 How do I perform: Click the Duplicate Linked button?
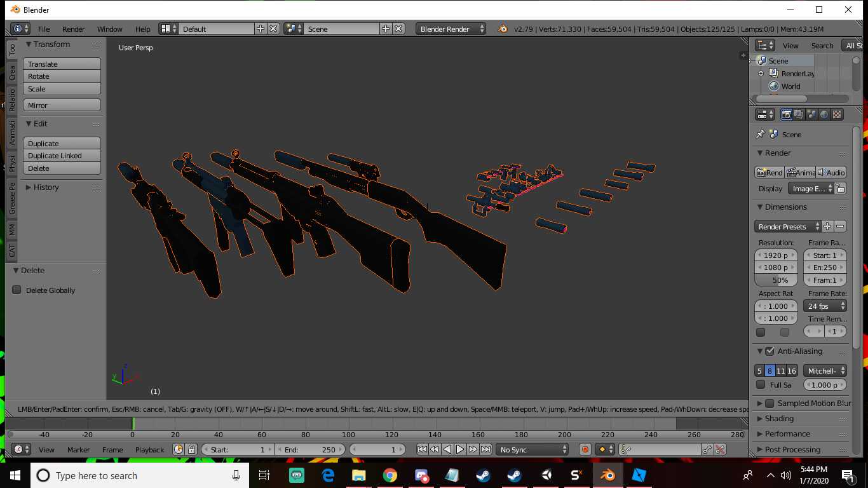click(x=62, y=156)
